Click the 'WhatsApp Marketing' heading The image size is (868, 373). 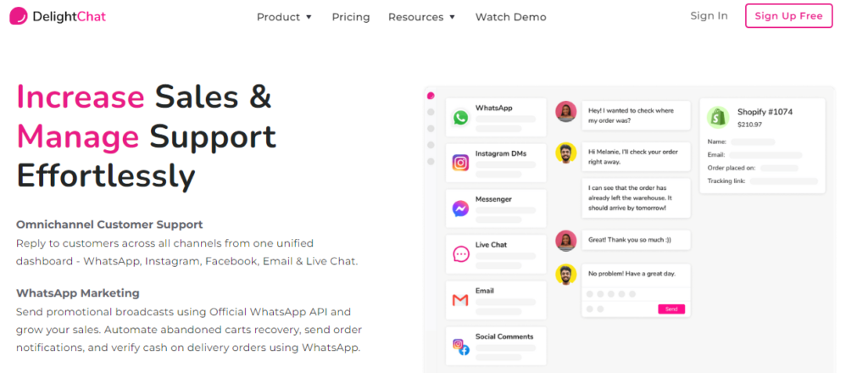[x=77, y=292]
